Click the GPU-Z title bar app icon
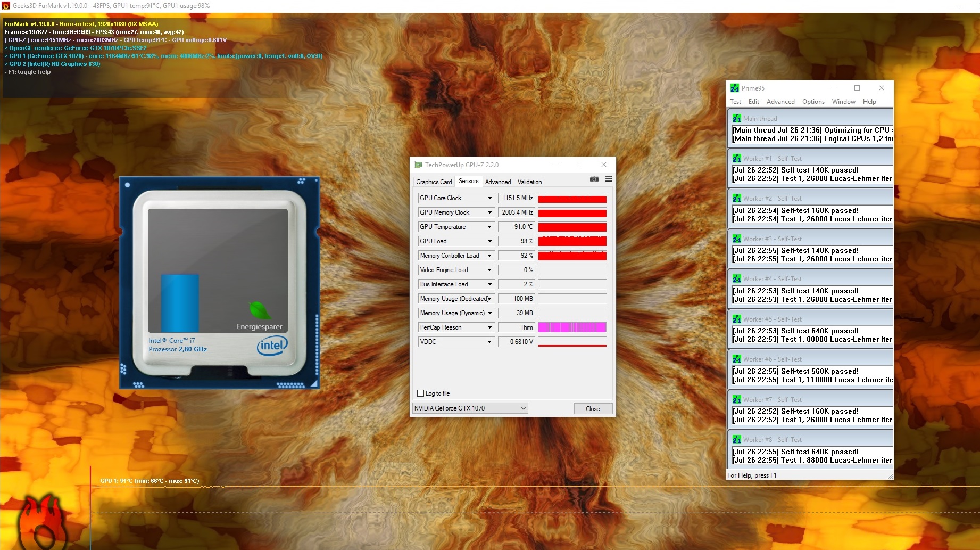The height and width of the screenshot is (550, 980). tap(418, 165)
